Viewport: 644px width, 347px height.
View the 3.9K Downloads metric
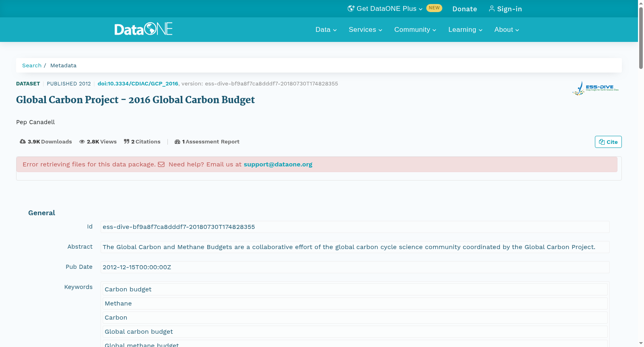(x=46, y=141)
